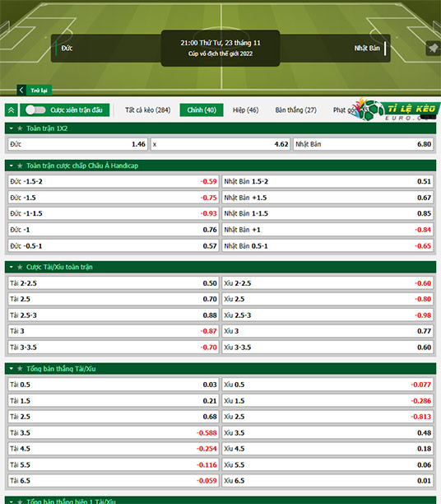The image size is (441, 504).
Task: Toggle the Cược xiên trận đấu switch
Action: click(35, 110)
